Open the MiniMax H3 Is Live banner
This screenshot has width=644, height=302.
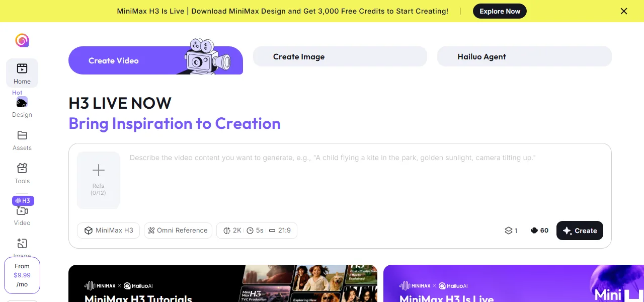pos(514,283)
